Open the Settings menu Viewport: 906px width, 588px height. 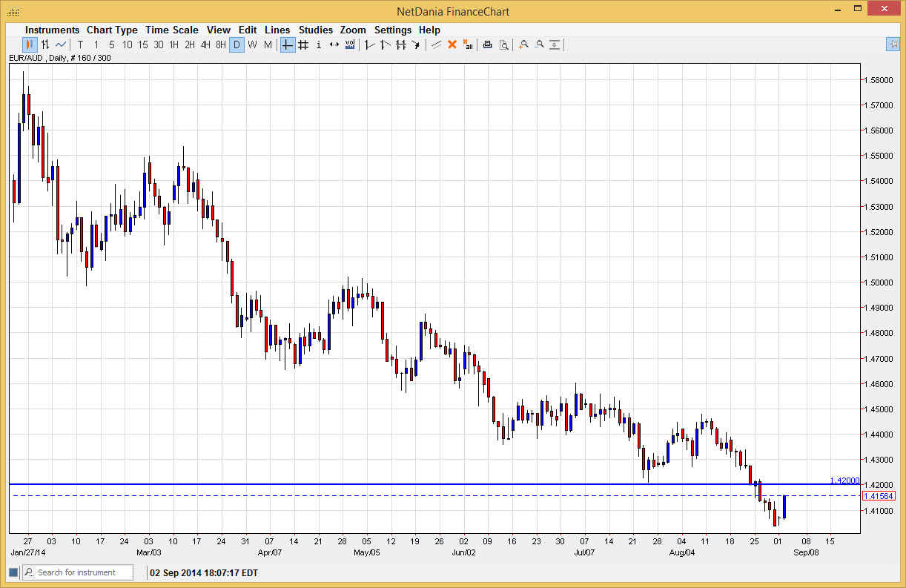(x=392, y=30)
